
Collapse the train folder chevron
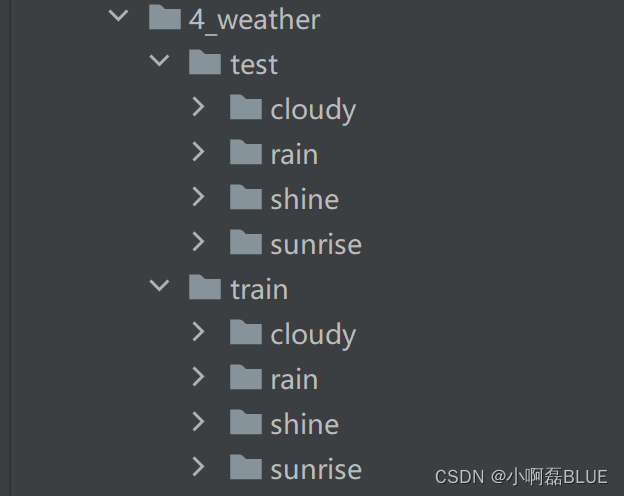(x=159, y=285)
